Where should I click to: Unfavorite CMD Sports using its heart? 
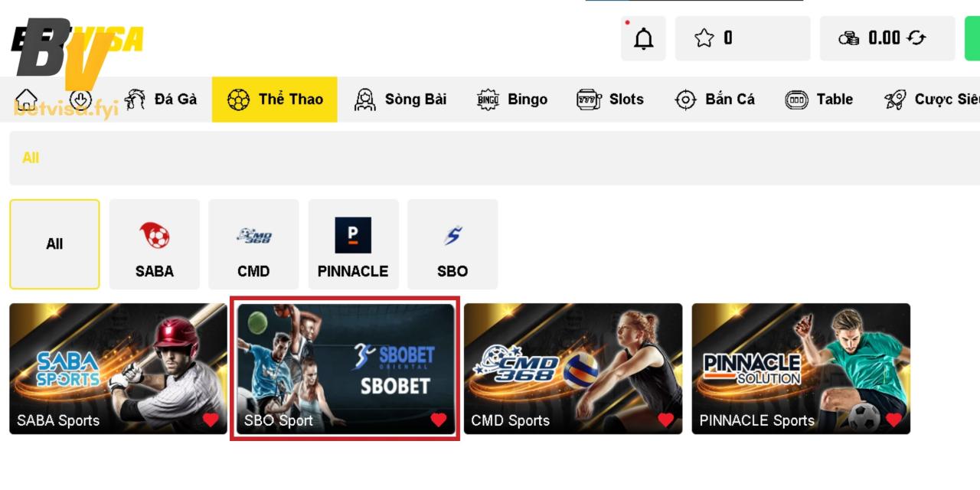click(x=665, y=420)
